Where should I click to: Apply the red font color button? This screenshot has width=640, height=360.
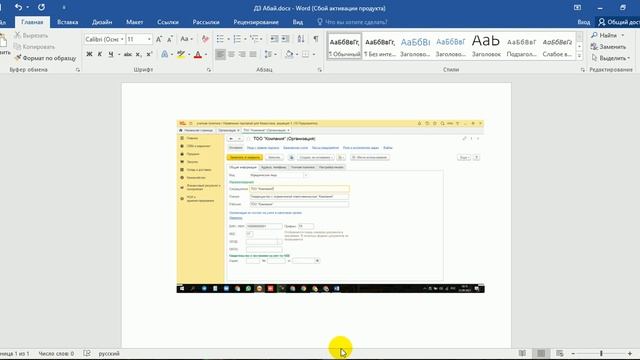[198, 54]
